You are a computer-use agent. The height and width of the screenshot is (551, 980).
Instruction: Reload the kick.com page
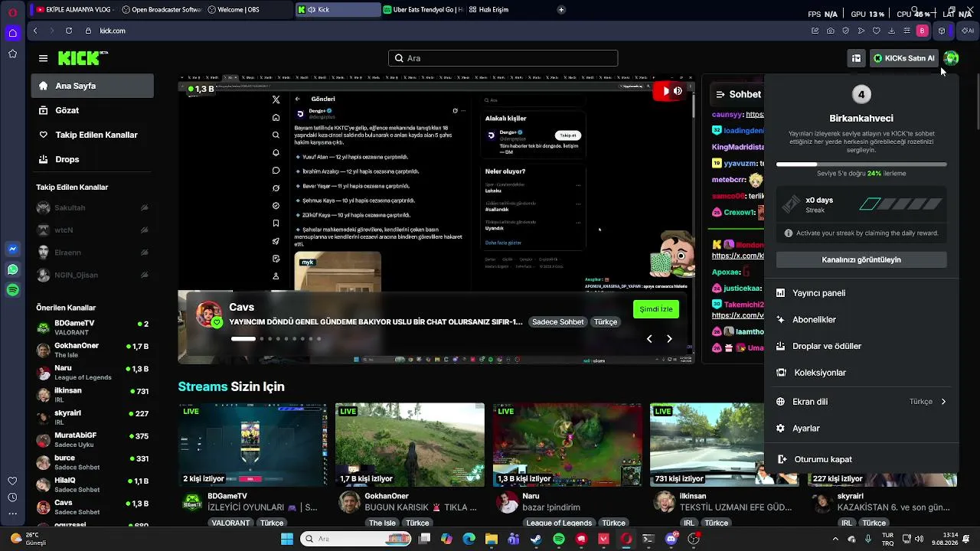[69, 31]
